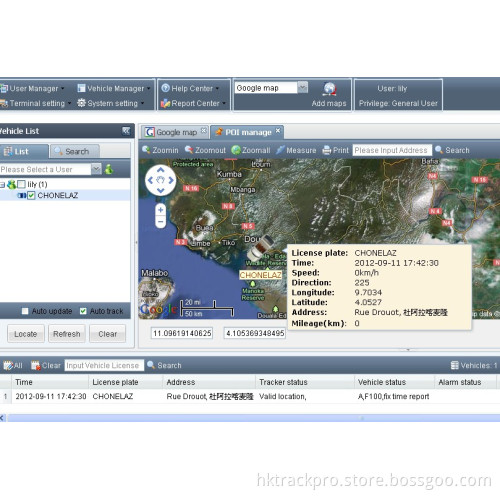
Task: Click the Print tool
Action: click(335, 150)
